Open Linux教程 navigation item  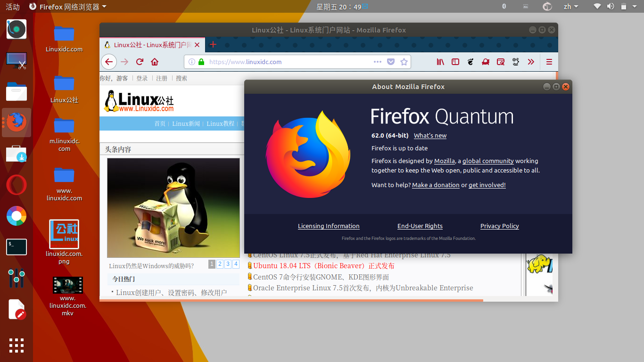tap(221, 123)
